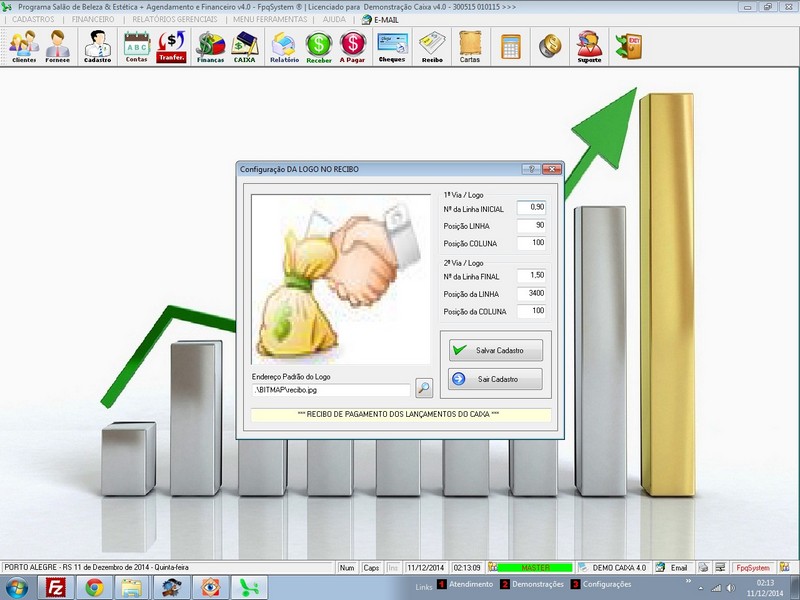
Task: Open the Atendimento taskbar link
Action: (x=465, y=584)
